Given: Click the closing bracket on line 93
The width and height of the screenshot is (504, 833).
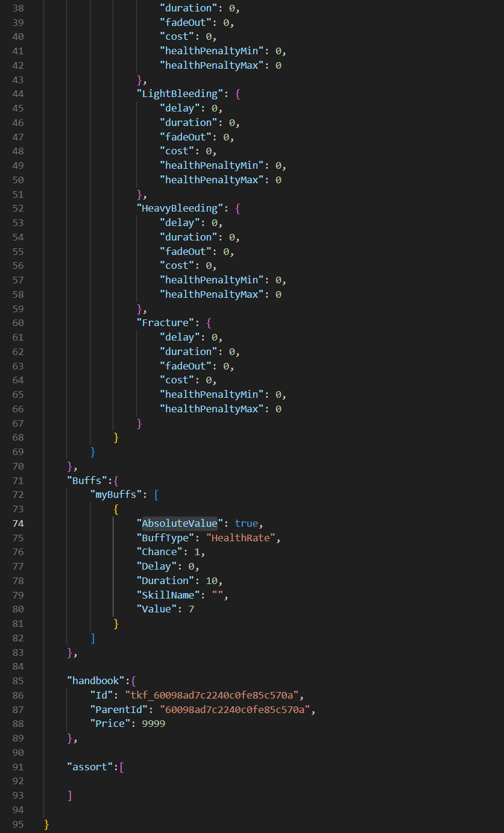Looking at the screenshot, I should [x=69, y=796].
